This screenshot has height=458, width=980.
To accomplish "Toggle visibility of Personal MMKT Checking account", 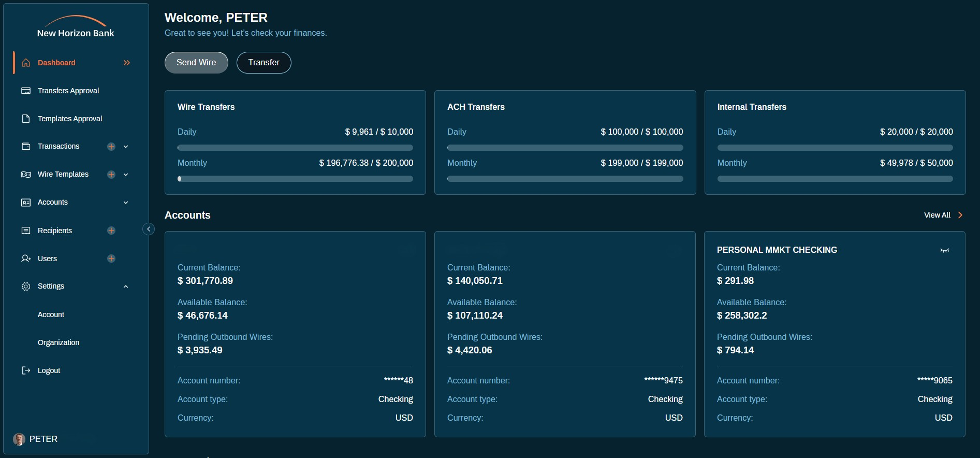I will [944, 250].
